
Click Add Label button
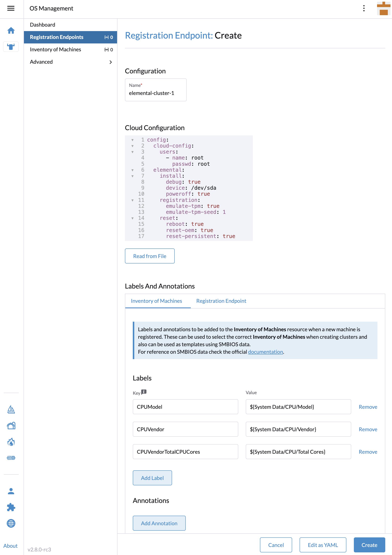[152, 478]
